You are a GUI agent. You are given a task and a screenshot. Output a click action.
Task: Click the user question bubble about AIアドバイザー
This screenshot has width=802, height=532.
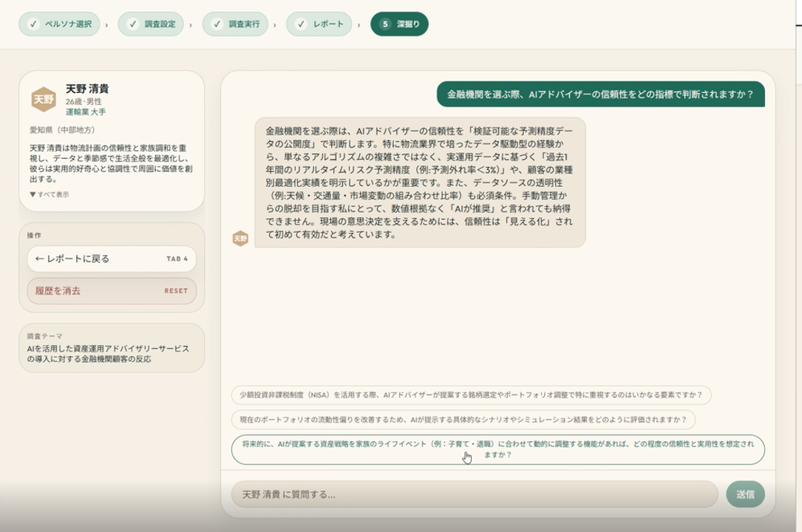pyautogui.click(x=600, y=94)
